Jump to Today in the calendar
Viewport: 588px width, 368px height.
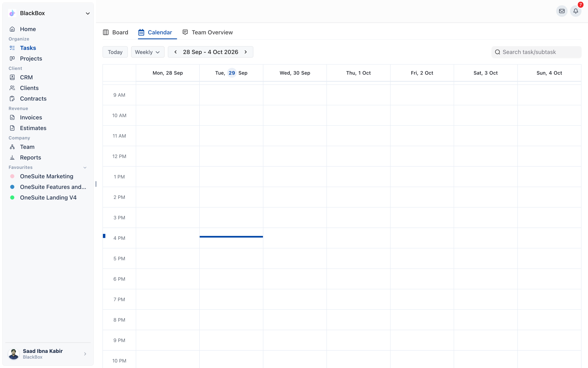click(x=115, y=52)
